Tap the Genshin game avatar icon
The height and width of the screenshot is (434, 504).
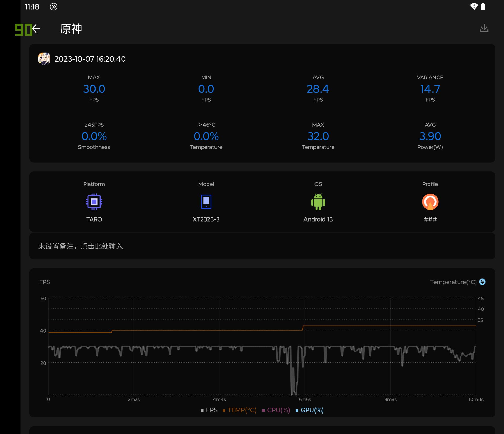coord(44,59)
